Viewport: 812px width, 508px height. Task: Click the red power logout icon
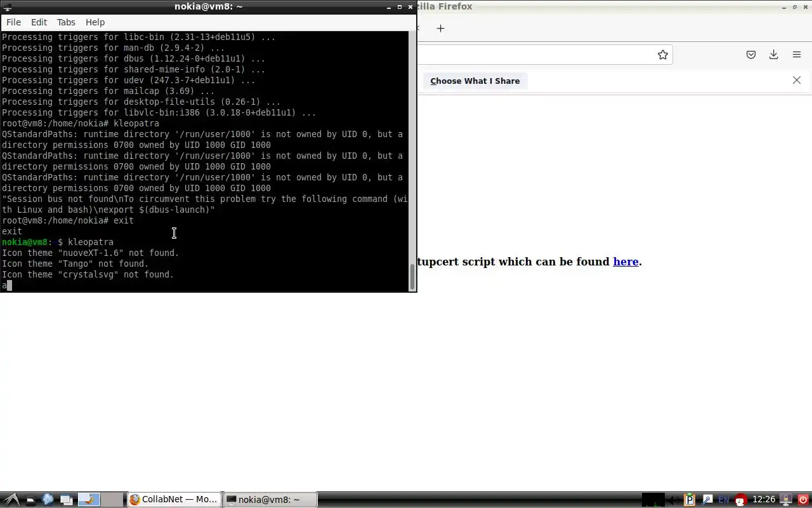click(x=803, y=500)
